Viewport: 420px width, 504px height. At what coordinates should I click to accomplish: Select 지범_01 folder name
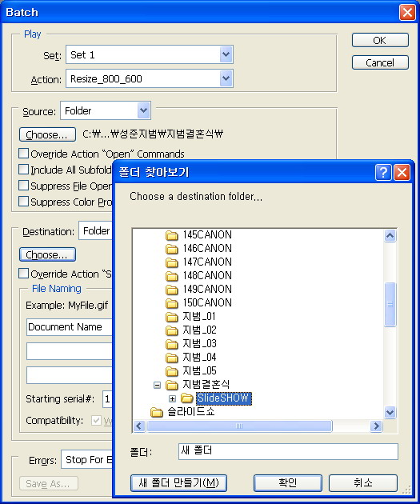click(x=199, y=317)
